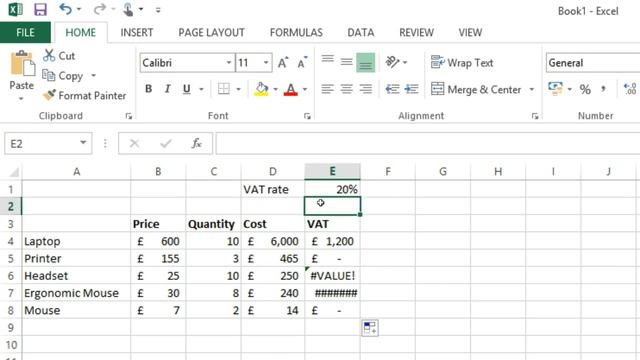The image size is (640, 360).
Task: Activate Format Painter
Action: coord(85,96)
